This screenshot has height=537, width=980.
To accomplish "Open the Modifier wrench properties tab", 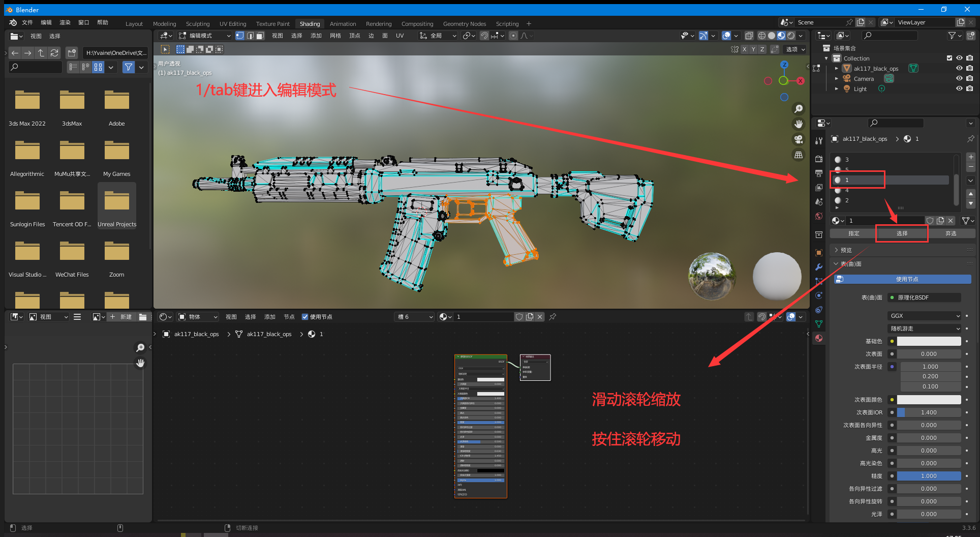I will click(818, 267).
